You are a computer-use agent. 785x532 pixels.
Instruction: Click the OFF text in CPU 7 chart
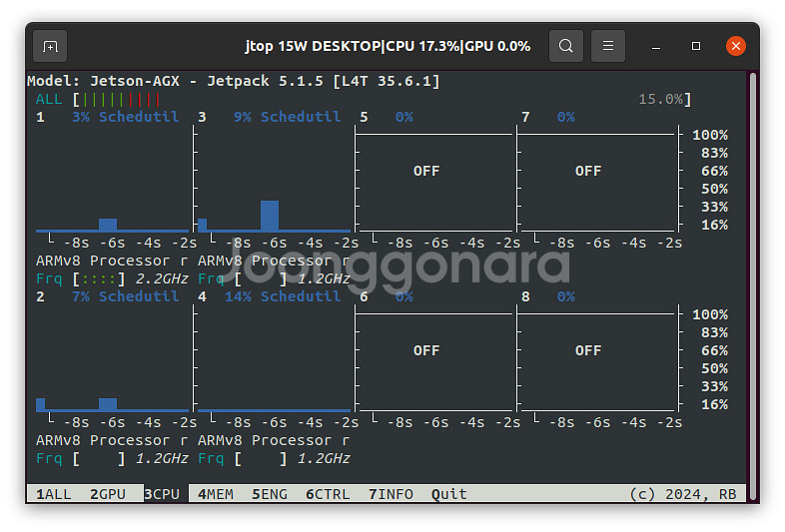point(588,171)
